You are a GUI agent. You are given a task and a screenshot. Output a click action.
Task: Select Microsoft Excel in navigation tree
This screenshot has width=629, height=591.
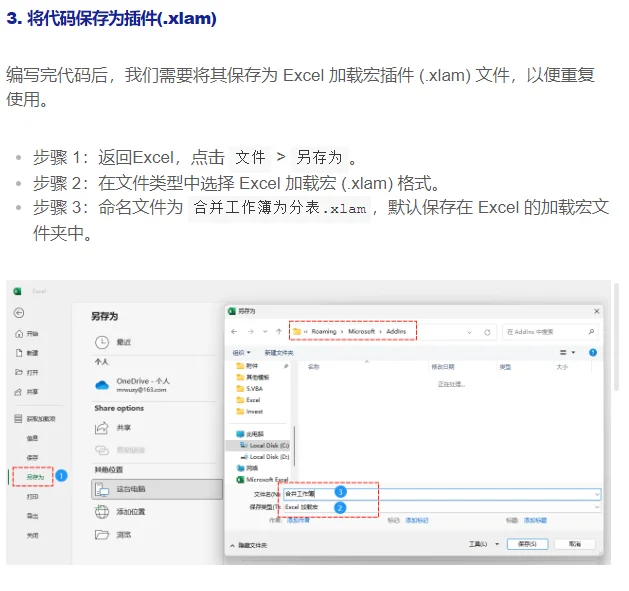pyautogui.click(x=262, y=479)
